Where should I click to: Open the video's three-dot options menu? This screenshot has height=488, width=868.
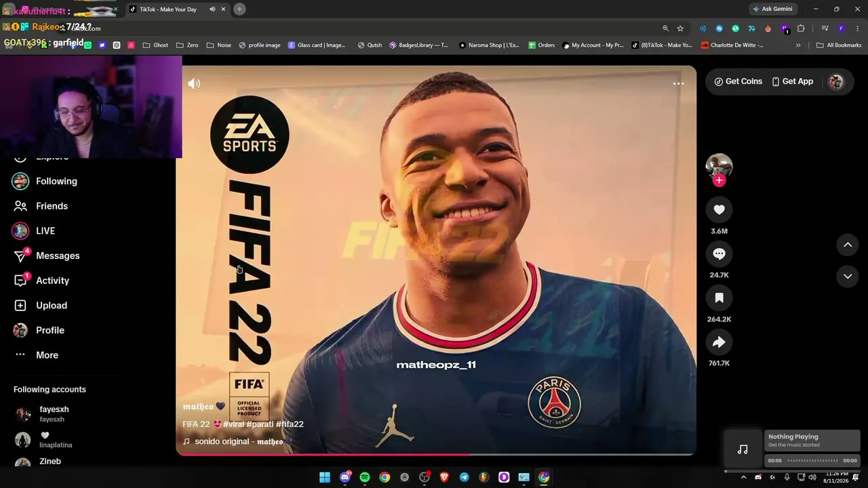point(678,83)
